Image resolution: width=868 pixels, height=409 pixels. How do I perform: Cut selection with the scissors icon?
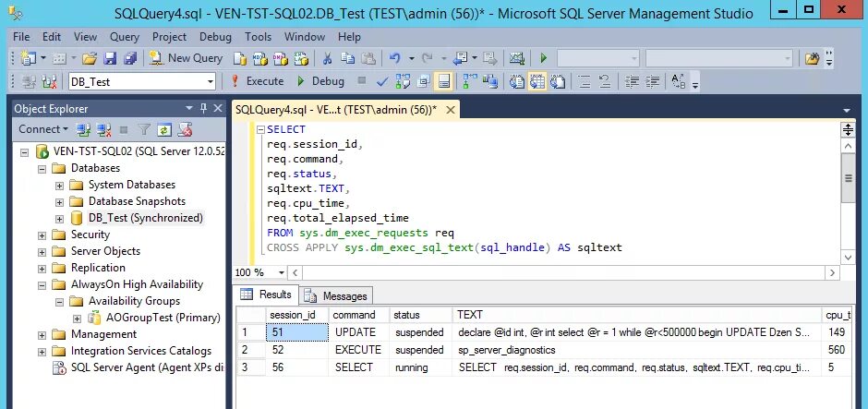tap(327, 58)
